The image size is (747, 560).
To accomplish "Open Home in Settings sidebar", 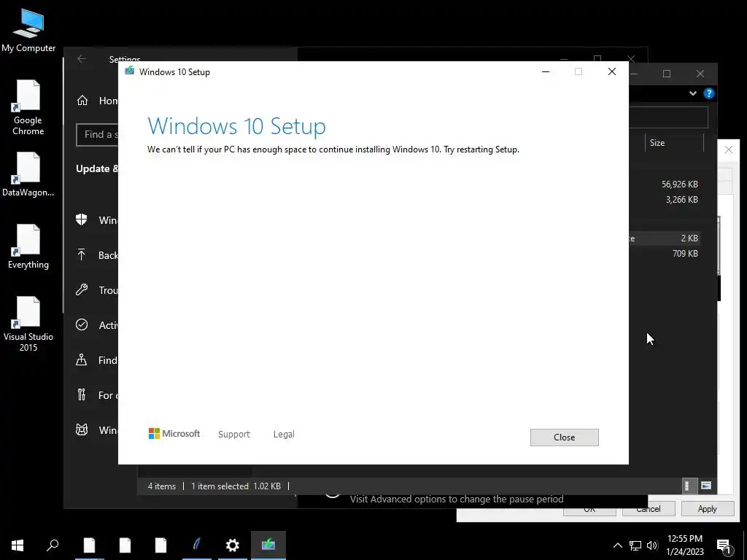I will click(98, 101).
